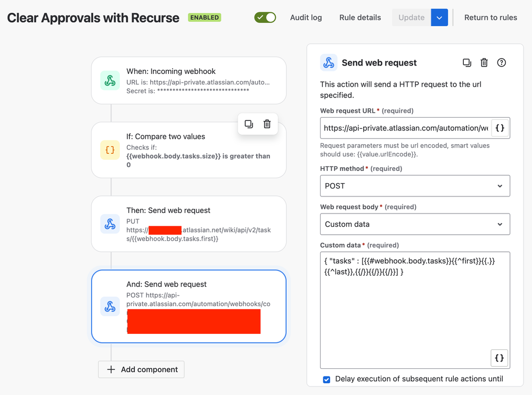532x395 pixels.
Task: Click the ENABLED status badge
Action: coord(204,18)
